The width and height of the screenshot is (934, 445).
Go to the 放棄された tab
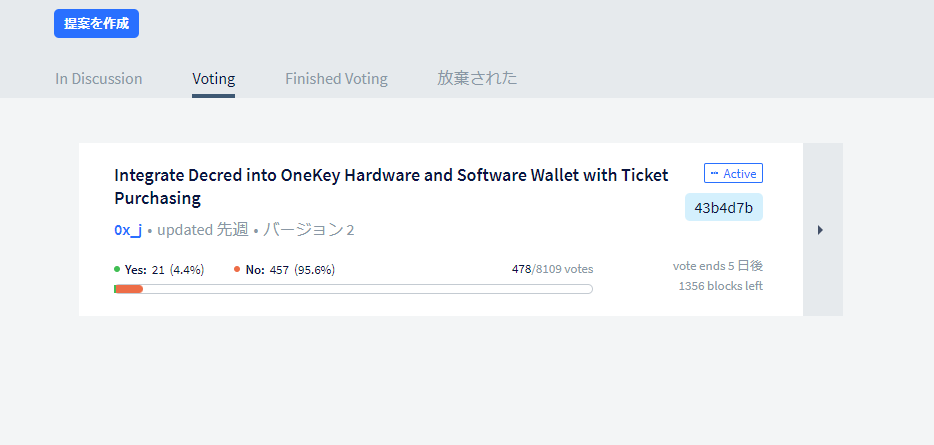pos(477,78)
